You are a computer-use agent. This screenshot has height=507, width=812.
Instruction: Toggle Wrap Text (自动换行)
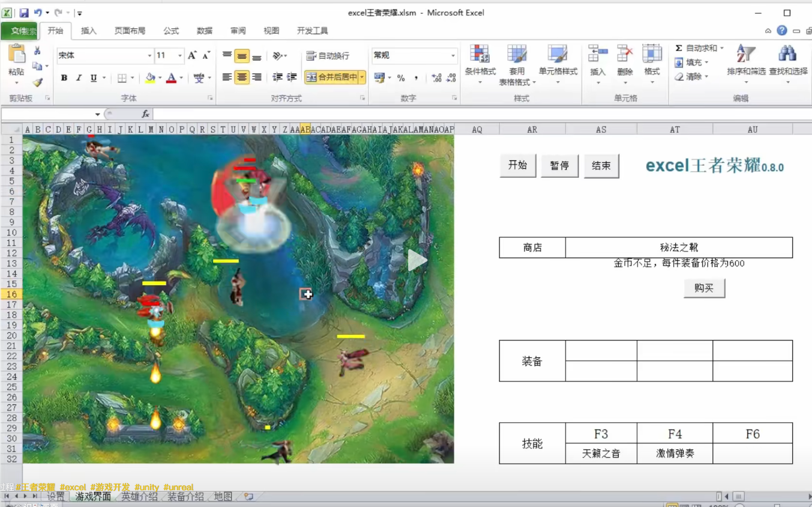coord(328,56)
